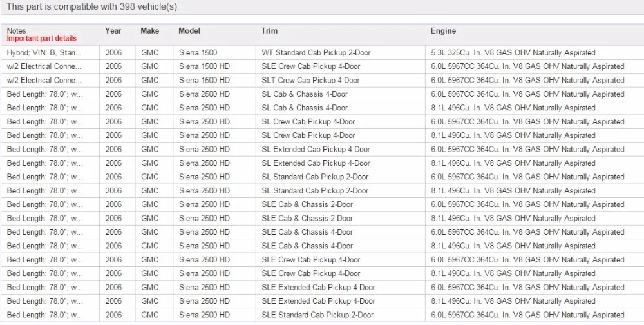
Task: Click 6.0L engine in SLE Extended Cab row
Action: coord(527,287)
